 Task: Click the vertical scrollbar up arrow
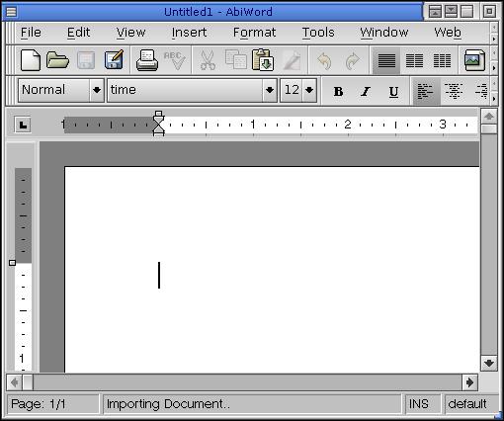489,117
